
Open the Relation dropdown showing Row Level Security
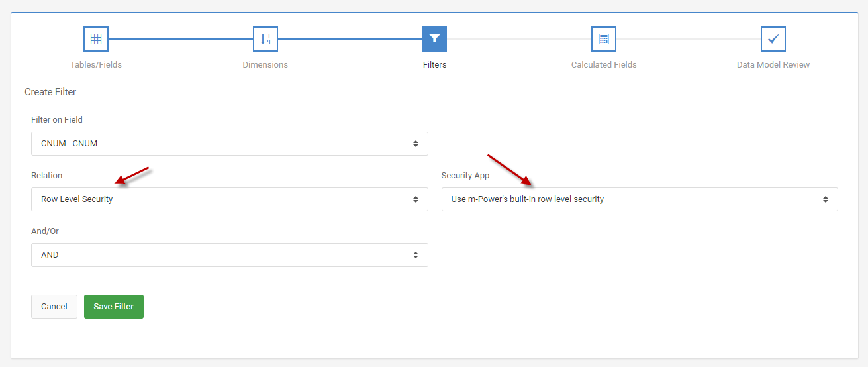230,199
